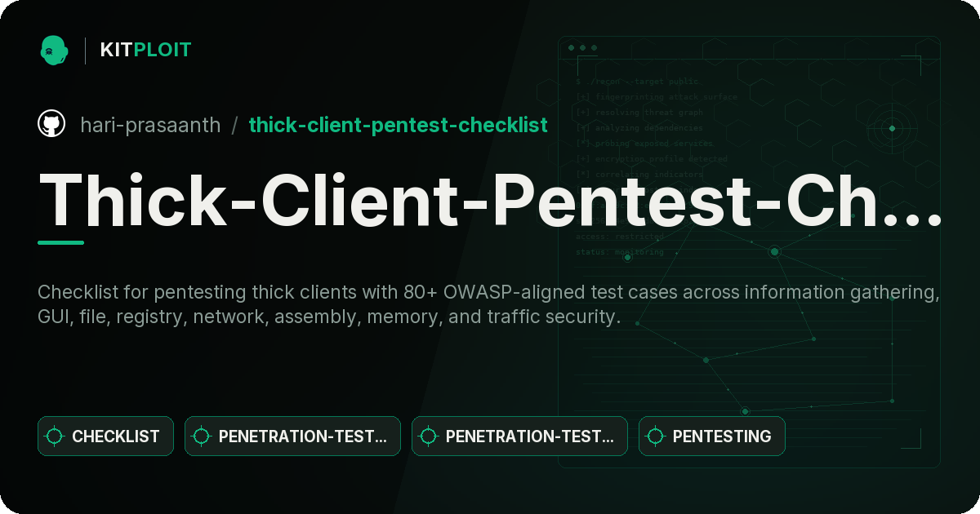Click the crosshair icon in PENTESTING tag
Viewport: 980px width, 514px height.
pyautogui.click(x=656, y=436)
